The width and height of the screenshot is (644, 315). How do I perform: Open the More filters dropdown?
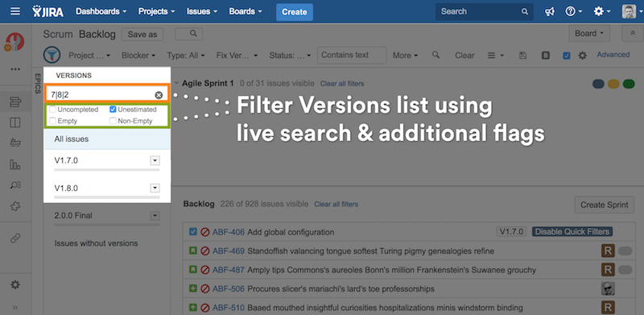[x=405, y=55]
